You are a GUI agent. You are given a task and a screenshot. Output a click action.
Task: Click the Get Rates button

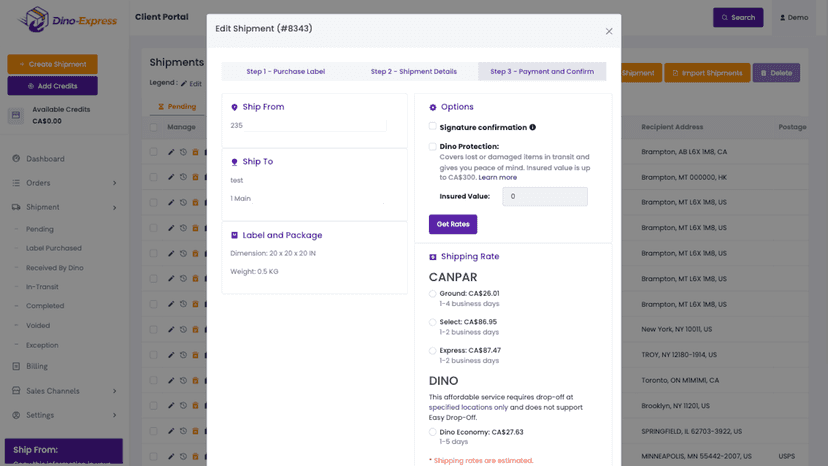453,224
